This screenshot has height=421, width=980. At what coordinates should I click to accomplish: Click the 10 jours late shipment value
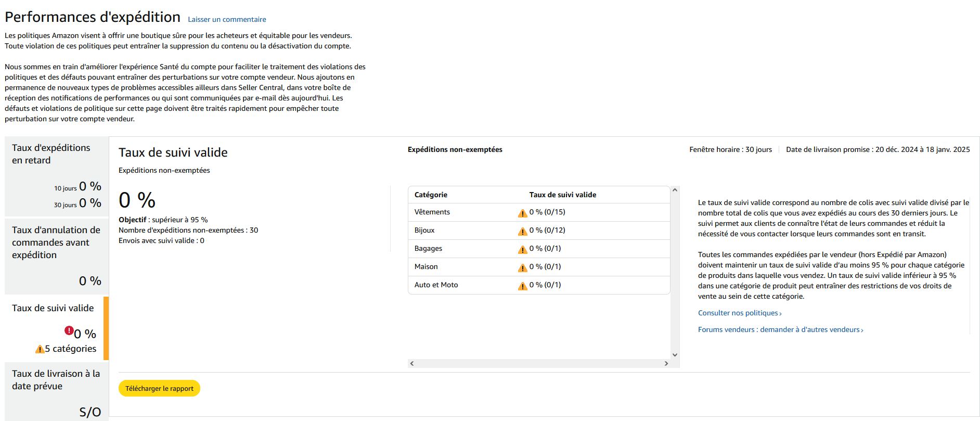[x=90, y=186]
